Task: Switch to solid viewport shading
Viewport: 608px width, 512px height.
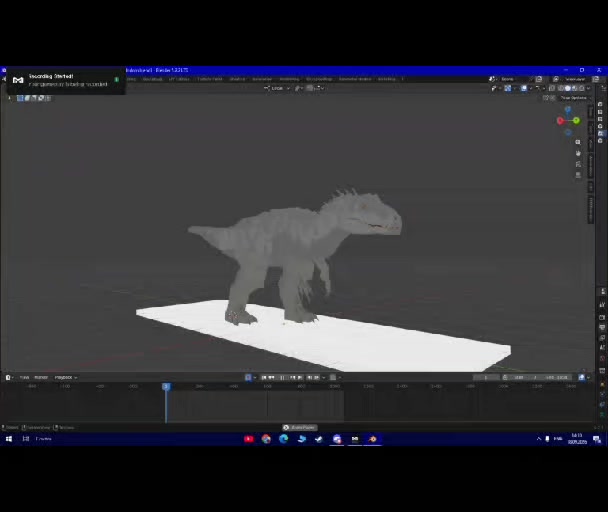Action: pos(568,88)
